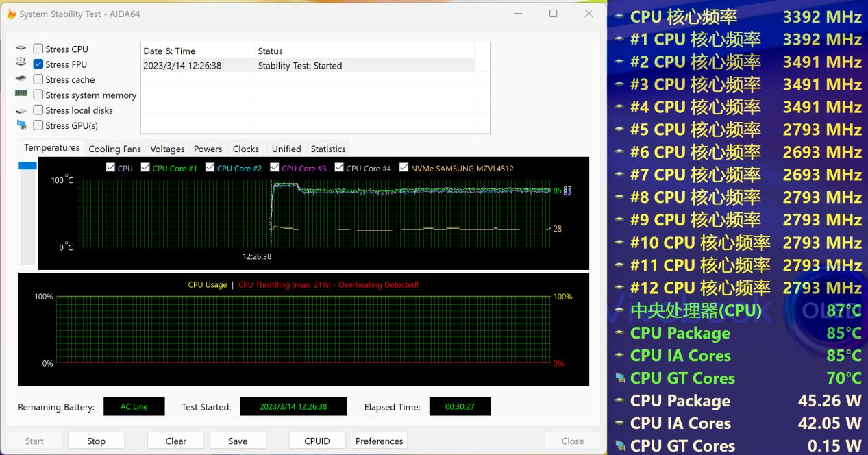Open the CPUID panel
The width and height of the screenshot is (868, 455).
click(317, 441)
